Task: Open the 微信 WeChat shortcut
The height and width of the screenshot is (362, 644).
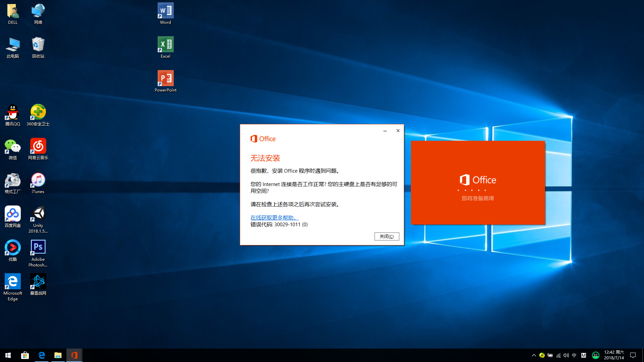Action: coord(13,149)
